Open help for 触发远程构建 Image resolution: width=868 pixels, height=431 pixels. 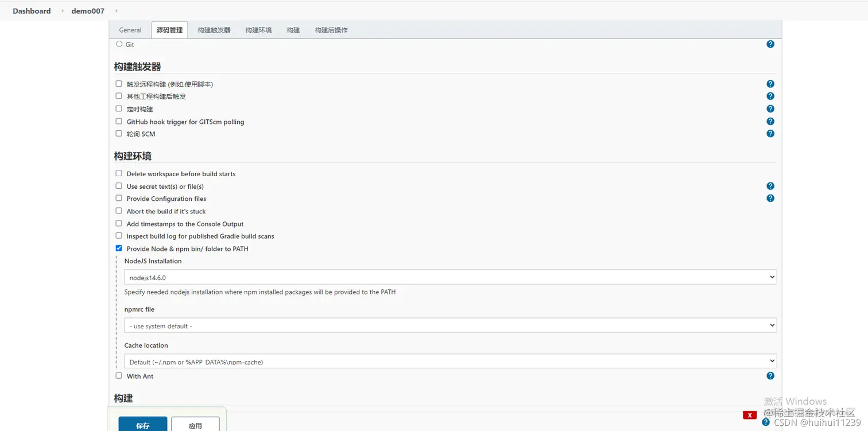[x=770, y=84]
